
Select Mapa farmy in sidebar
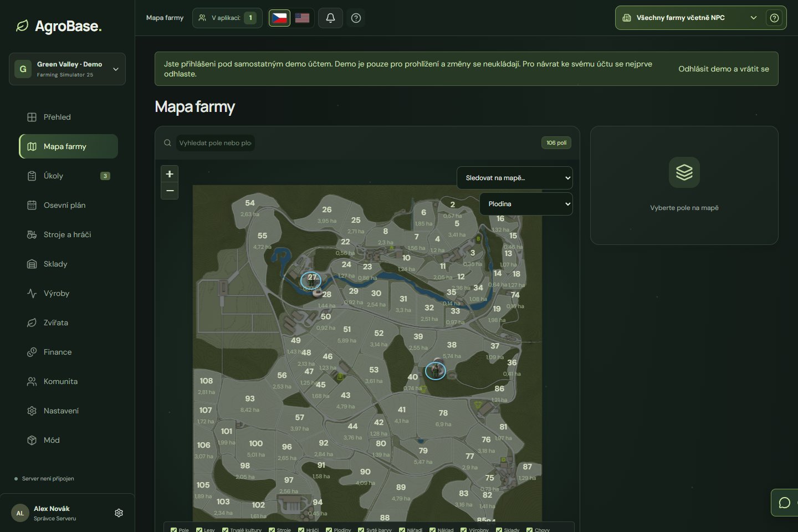[x=68, y=146]
